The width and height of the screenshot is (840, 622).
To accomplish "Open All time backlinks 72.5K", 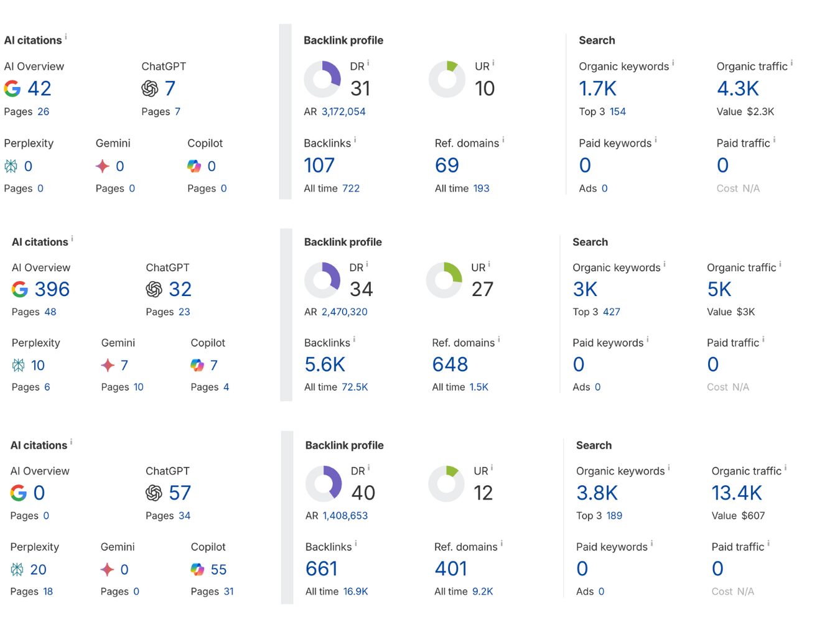I will pyautogui.click(x=355, y=388).
